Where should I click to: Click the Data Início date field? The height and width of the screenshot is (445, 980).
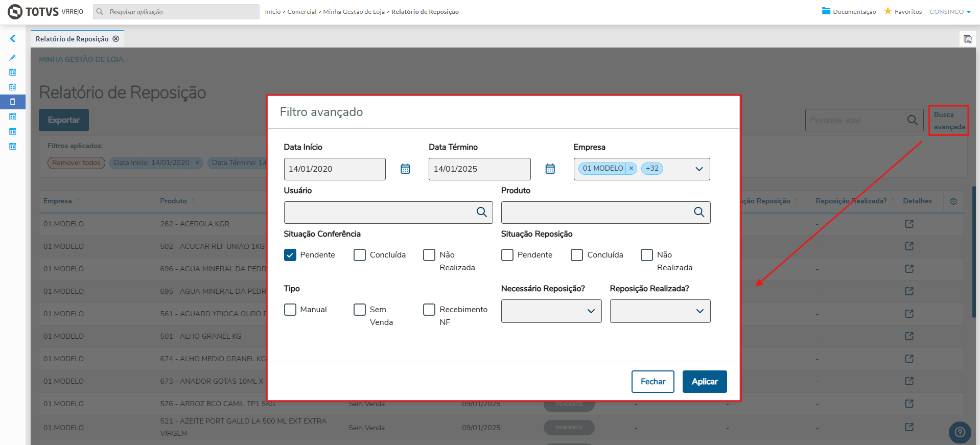tap(335, 169)
